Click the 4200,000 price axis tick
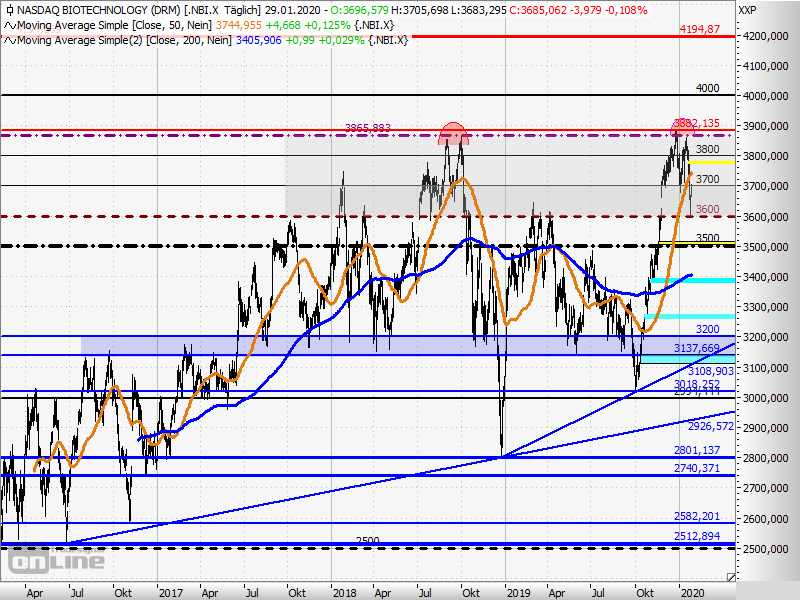The height and width of the screenshot is (600, 800). tap(766, 36)
